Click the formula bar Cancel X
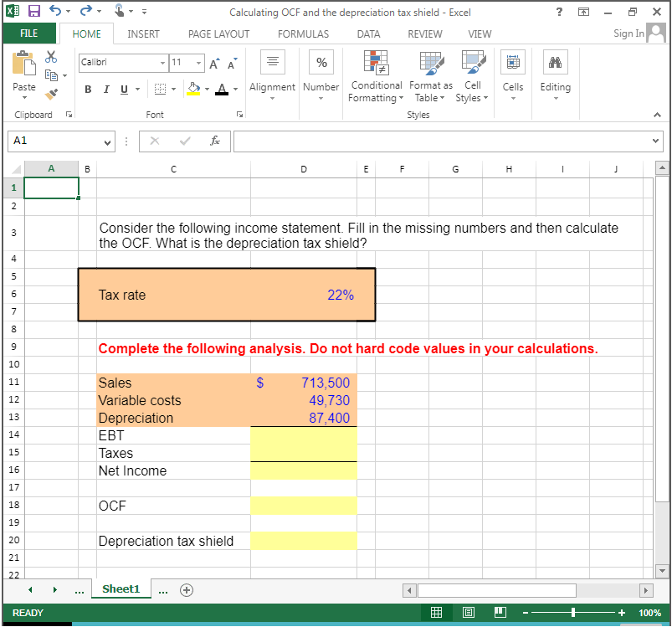The width and height of the screenshot is (672, 627). click(x=155, y=141)
